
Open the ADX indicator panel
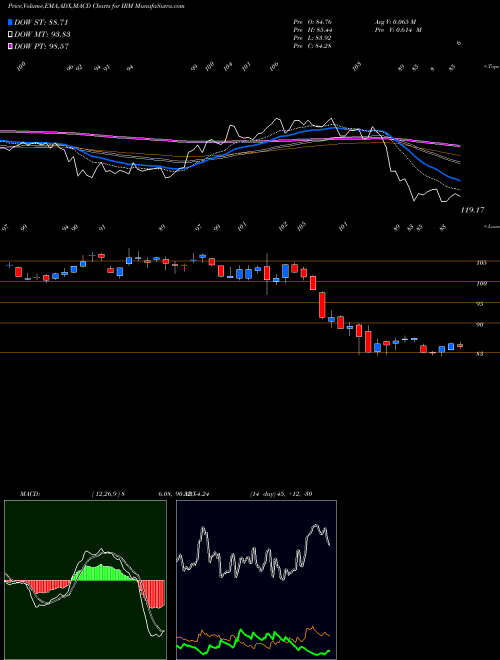pyautogui.click(x=256, y=580)
